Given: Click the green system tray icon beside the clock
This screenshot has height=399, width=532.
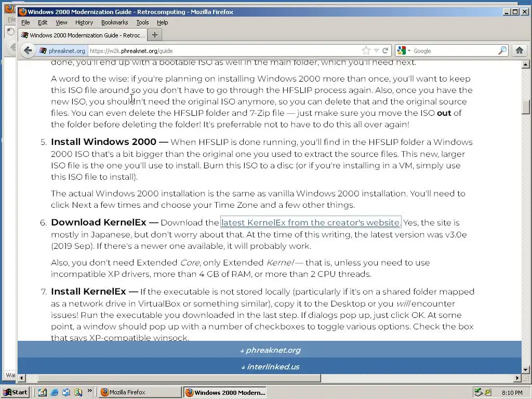Looking at the screenshot, I should [x=487, y=392].
